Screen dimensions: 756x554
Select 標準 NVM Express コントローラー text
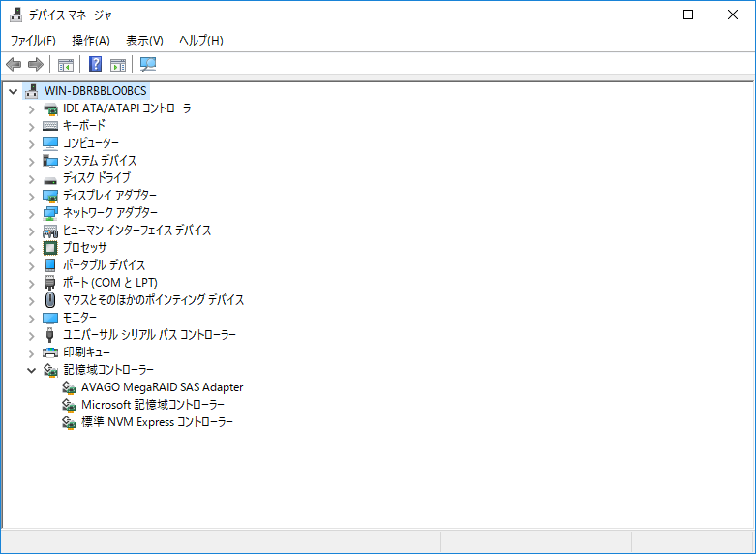click(x=157, y=422)
